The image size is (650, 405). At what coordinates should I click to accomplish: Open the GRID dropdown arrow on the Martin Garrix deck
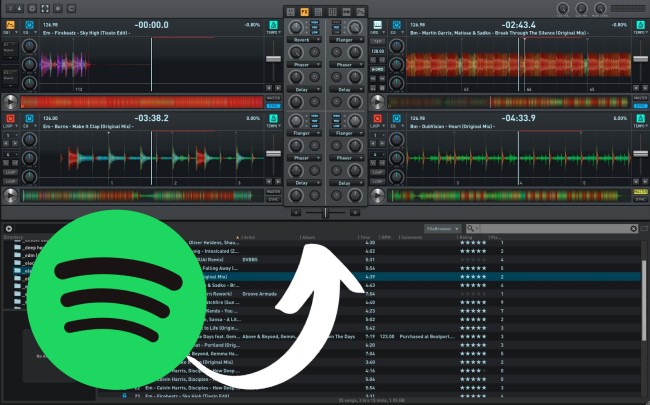click(384, 32)
